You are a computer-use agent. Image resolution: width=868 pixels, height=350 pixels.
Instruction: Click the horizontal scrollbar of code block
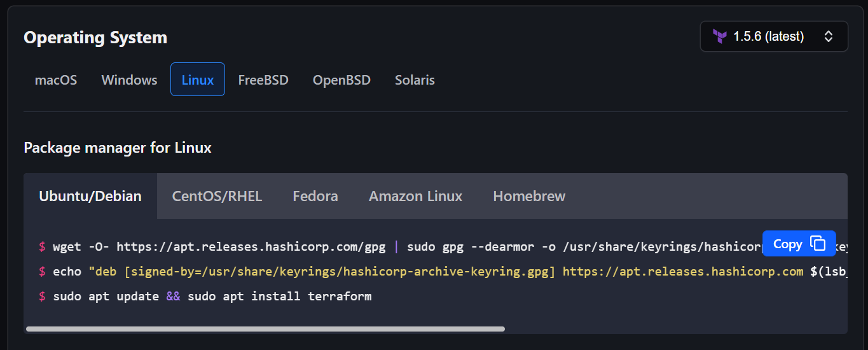point(265,329)
